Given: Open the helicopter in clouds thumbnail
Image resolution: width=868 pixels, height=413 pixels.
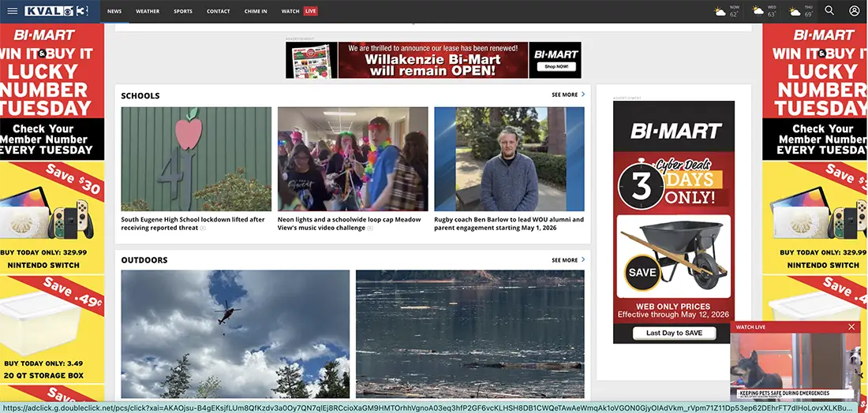Looking at the screenshot, I should 235,334.
